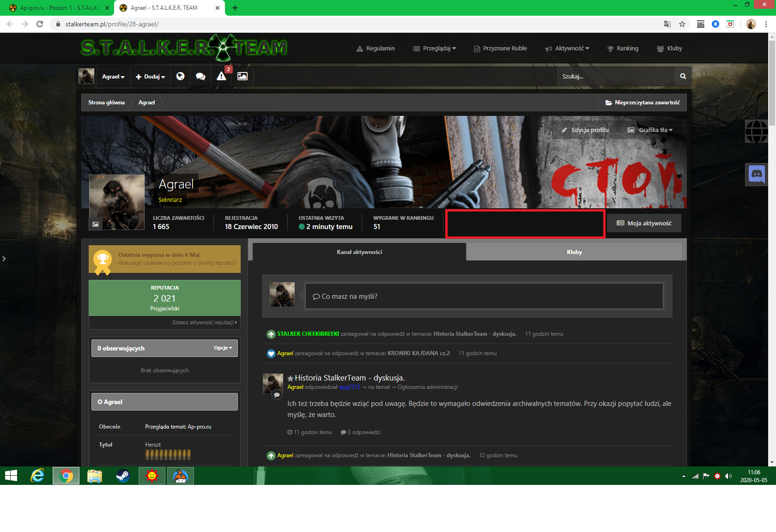This screenshot has width=776, height=532.
Task: Open Grafika tła dropdown
Action: pos(650,130)
